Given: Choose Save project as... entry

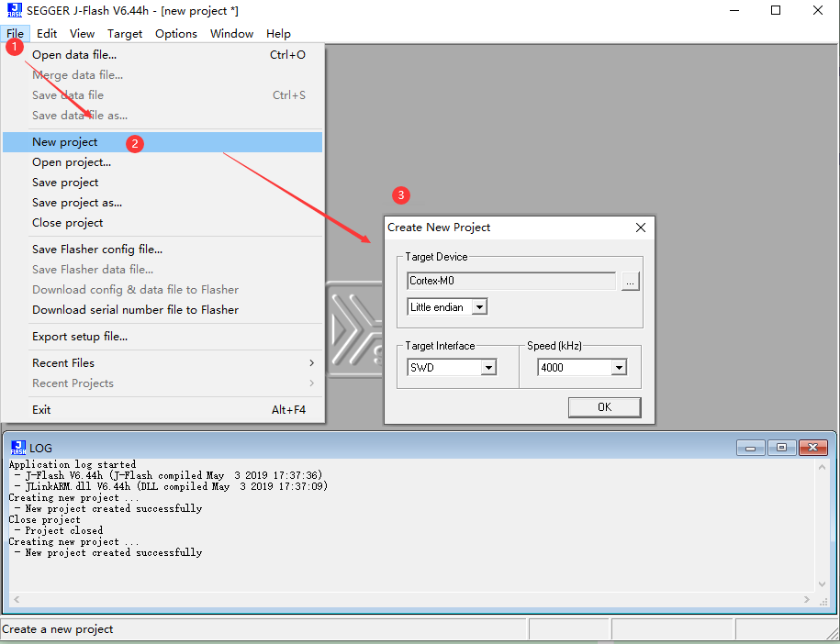Looking at the screenshot, I should coord(162,203).
